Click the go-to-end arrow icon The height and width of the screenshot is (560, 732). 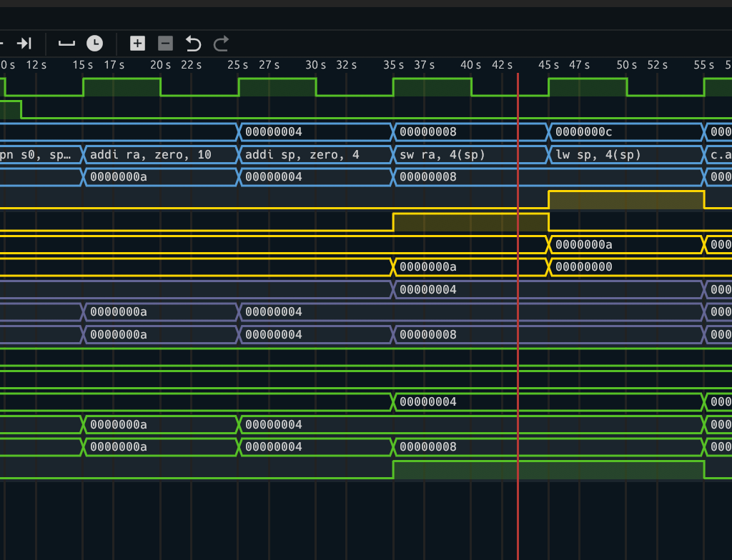coord(24,44)
